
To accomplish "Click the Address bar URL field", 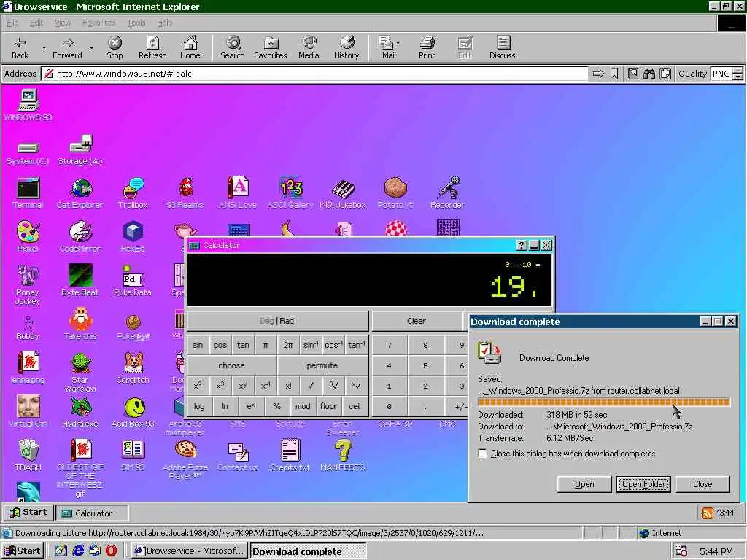I will 314,74.
